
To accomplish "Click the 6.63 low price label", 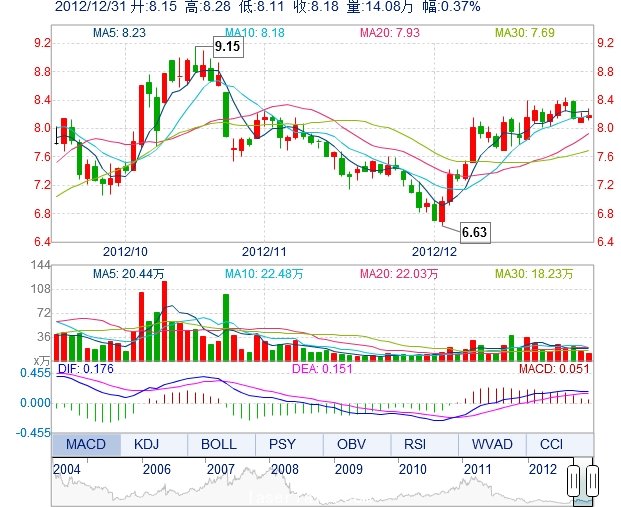I will pos(474,232).
